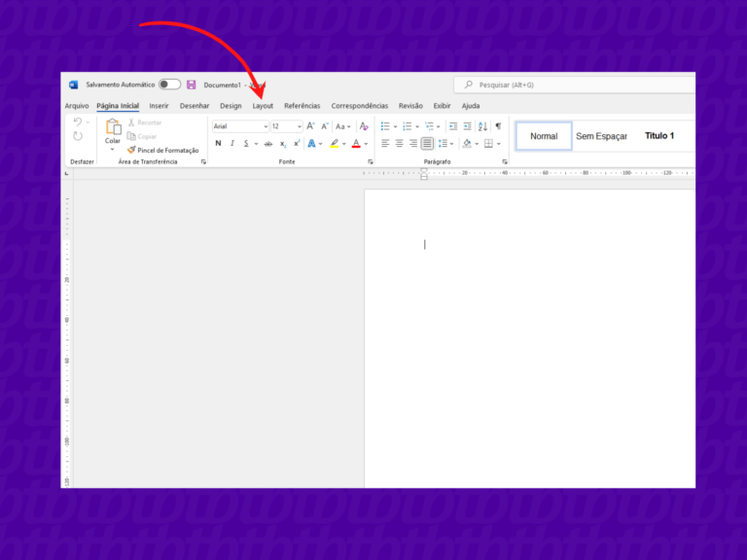Click the Pesquisar search field
Screen dimensions: 747x560
pyautogui.click(x=574, y=85)
